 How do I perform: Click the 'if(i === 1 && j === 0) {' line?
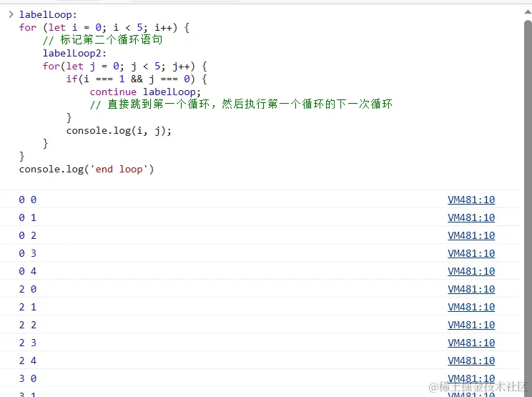pyautogui.click(x=137, y=79)
